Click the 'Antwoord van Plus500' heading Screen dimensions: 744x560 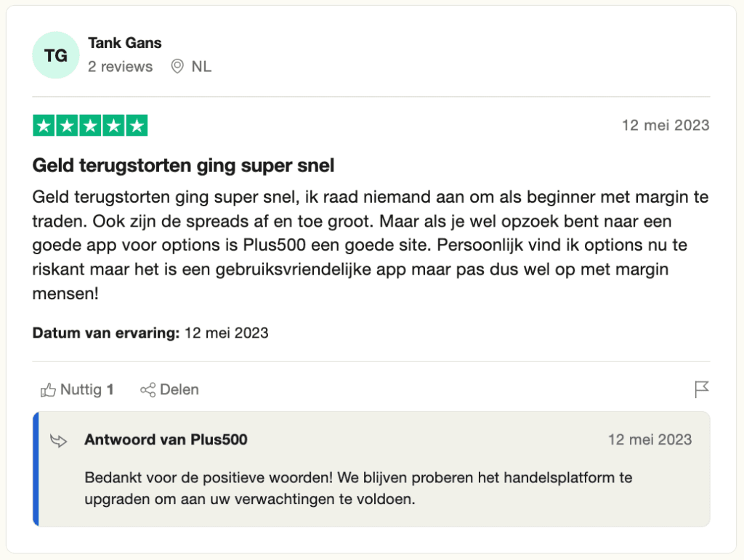(166, 439)
